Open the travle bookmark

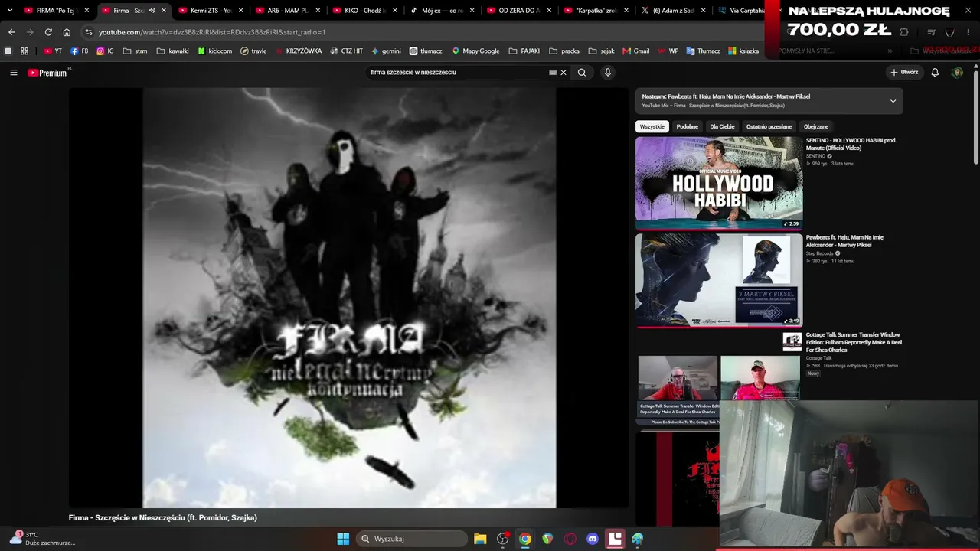(253, 51)
